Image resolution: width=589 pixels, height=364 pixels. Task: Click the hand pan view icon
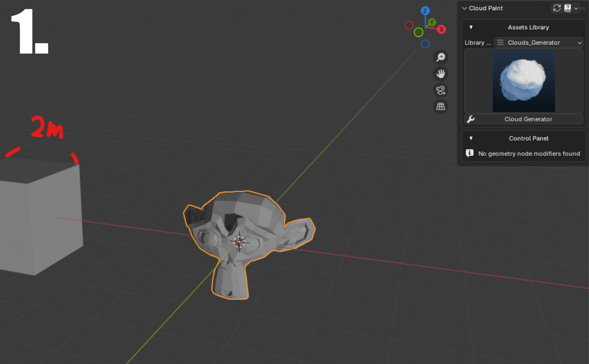[x=441, y=74]
